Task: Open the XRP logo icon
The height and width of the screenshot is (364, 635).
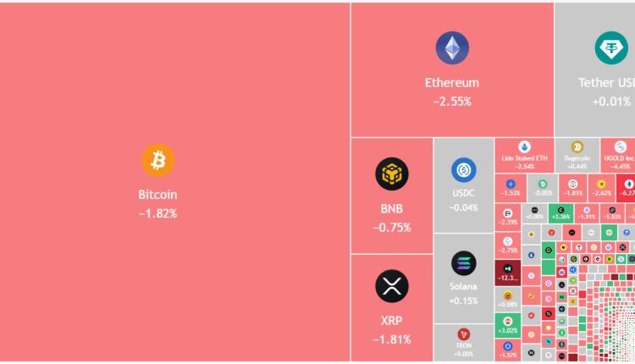Action: click(x=392, y=285)
